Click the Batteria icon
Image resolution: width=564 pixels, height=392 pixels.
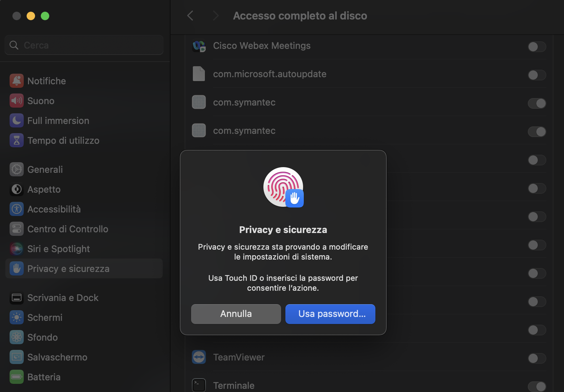[x=17, y=377]
